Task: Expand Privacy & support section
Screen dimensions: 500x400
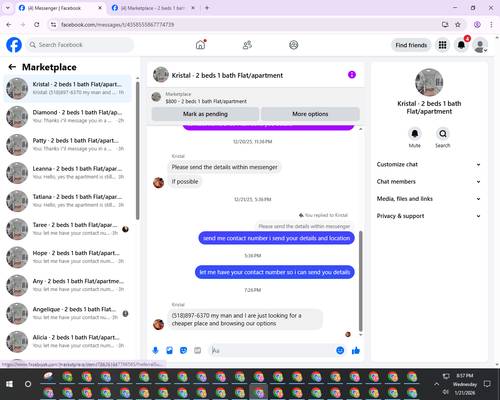Action: point(429,216)
